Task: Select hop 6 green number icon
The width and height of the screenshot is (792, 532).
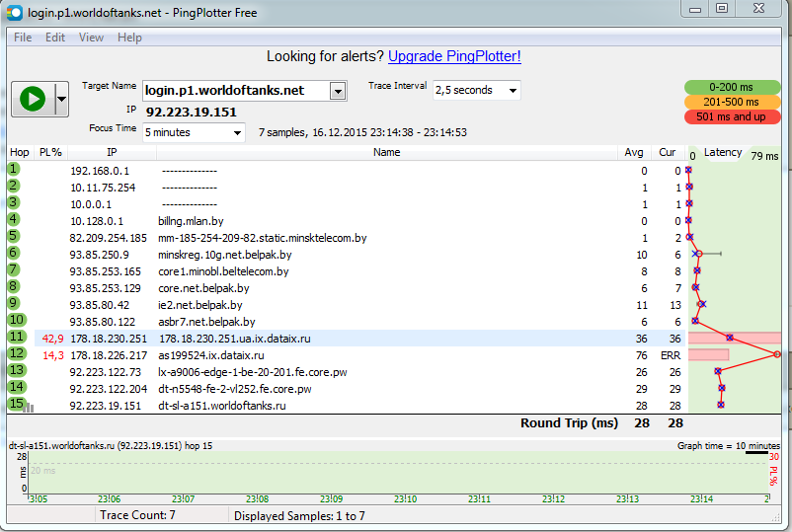Action: 14,253
